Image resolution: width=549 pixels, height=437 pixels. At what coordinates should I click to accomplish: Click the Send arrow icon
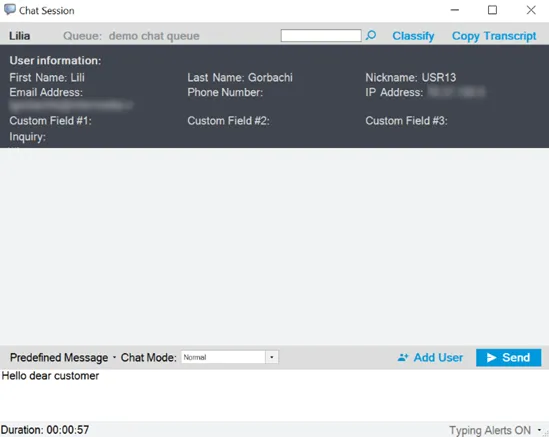click(x=492, y=358)
